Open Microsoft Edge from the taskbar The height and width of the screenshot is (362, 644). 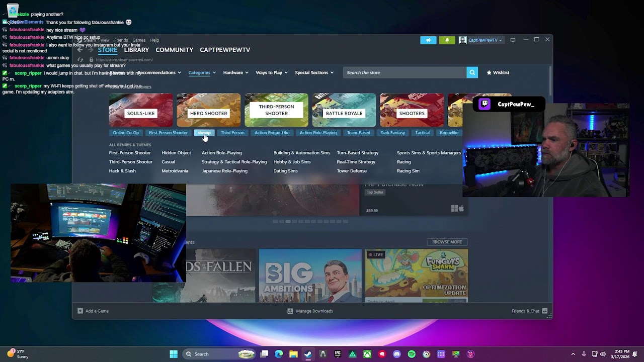279,354
